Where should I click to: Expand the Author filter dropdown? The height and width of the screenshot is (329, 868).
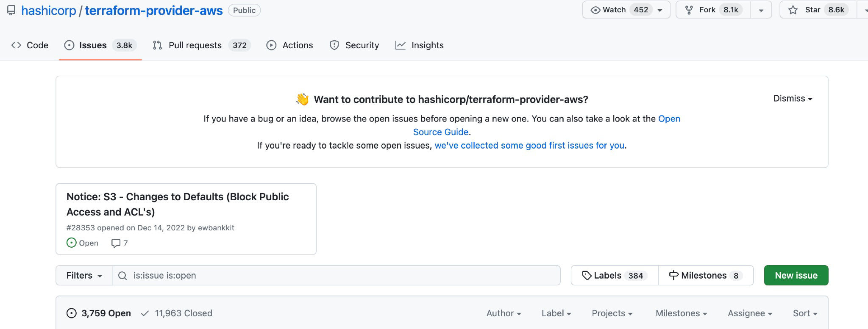[504, 313]
